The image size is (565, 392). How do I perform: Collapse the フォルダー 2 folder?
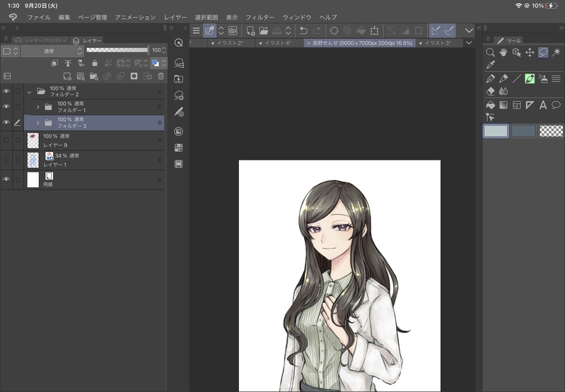tap(29, 91)
